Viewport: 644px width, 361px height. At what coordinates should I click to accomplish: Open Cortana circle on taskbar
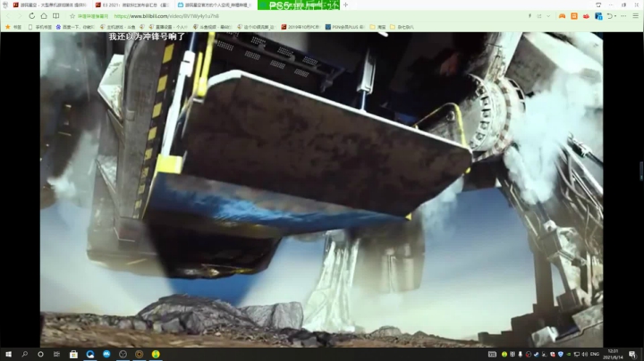coord(40,354)
